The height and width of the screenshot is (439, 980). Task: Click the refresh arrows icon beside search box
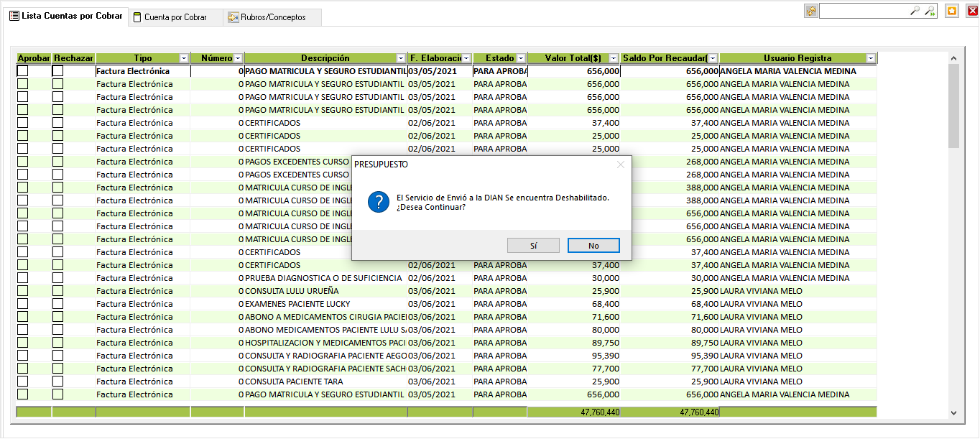point(811,11)
